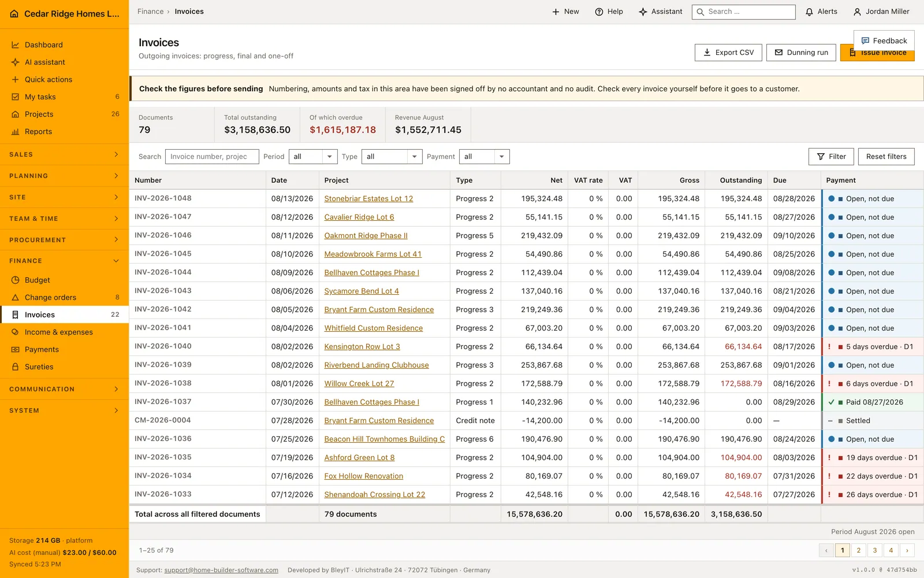Open the Period dropdown filter
This screenshot has height=578, width=924.
(313, 157)
